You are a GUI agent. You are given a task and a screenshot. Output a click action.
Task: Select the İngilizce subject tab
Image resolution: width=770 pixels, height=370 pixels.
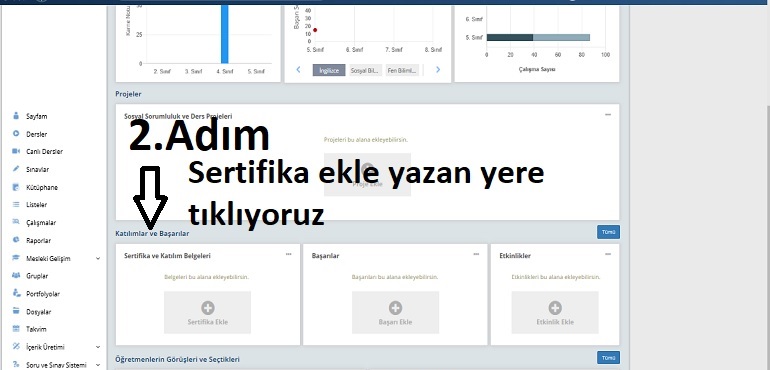tap(329, 70)
